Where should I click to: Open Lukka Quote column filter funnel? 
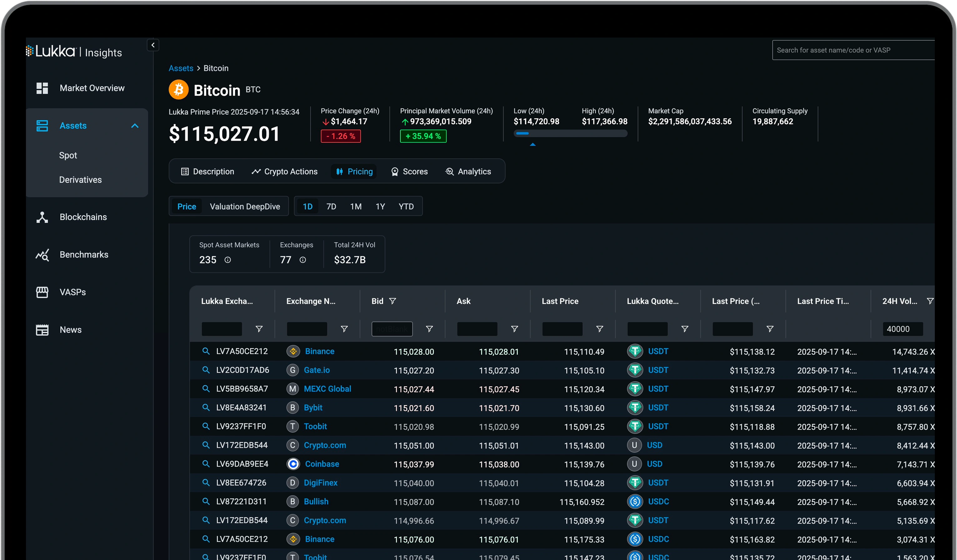[x=684, y=329]
